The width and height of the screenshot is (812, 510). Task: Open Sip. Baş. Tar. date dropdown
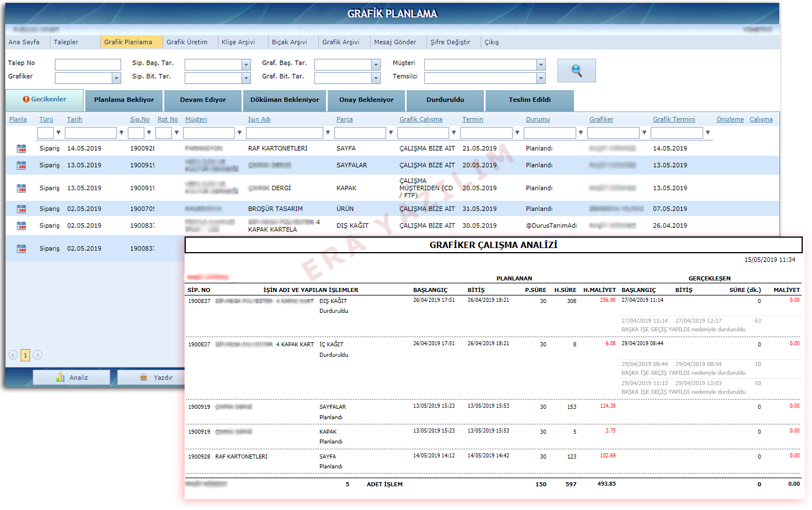click(x=246, y=65)
